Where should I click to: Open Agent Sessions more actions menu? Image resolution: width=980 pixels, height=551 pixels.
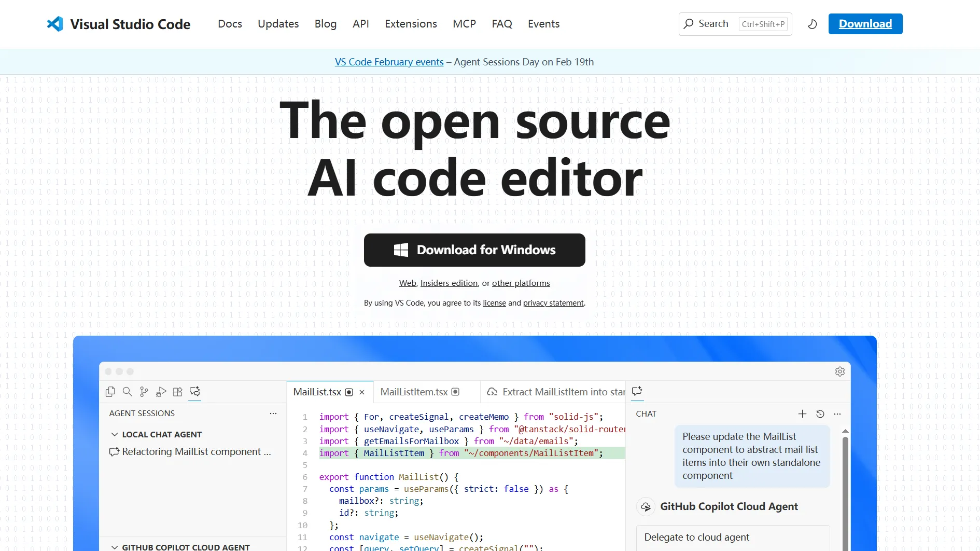tap(273, 414)
